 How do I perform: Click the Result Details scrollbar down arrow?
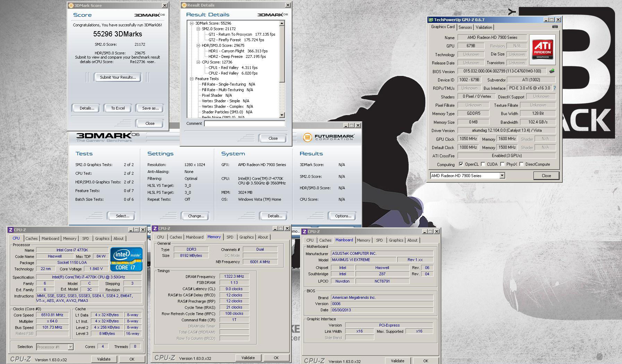pos(282,115)
